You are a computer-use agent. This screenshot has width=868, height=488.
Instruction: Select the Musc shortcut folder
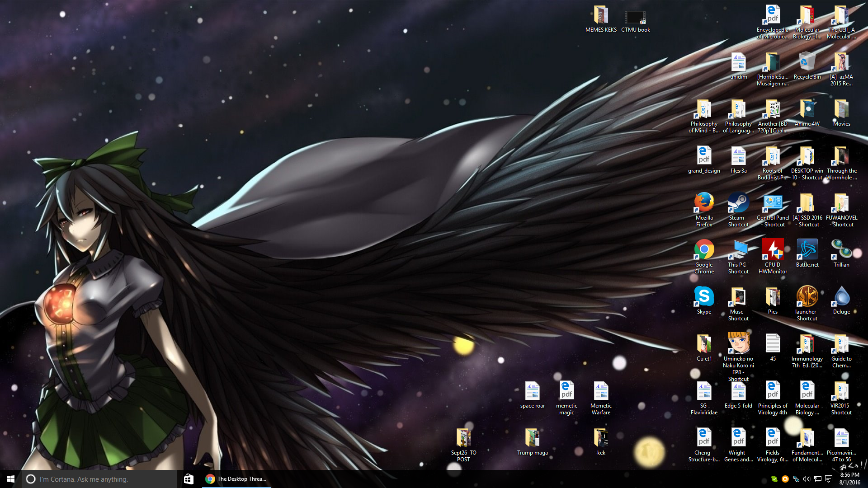tap(738, 304)
